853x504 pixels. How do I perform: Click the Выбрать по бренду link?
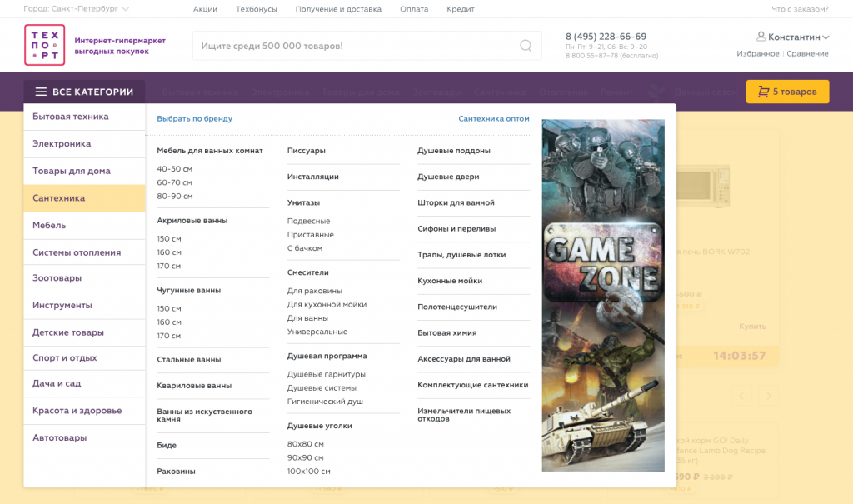(x=195, y=119)
